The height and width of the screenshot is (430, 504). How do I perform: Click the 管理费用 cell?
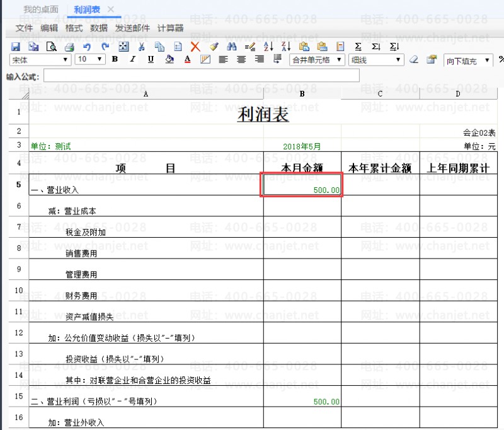tap(146, 269)
